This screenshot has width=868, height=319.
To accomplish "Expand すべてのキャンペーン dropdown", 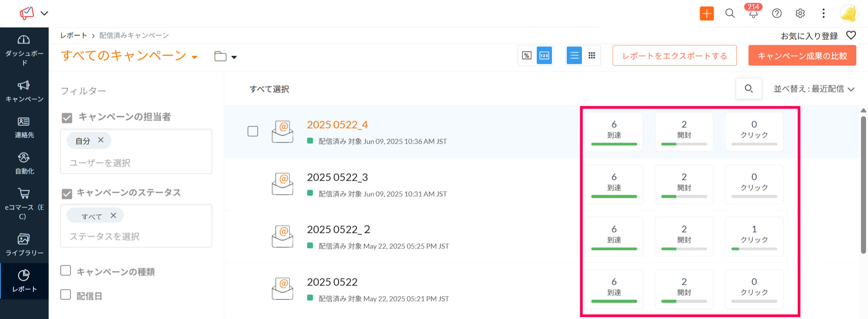I will (x=195, y=57).
